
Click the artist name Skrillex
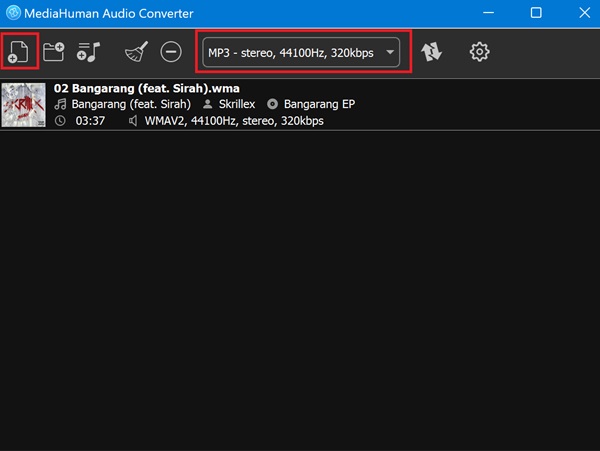pyautogui.click(x=236, y=104)
